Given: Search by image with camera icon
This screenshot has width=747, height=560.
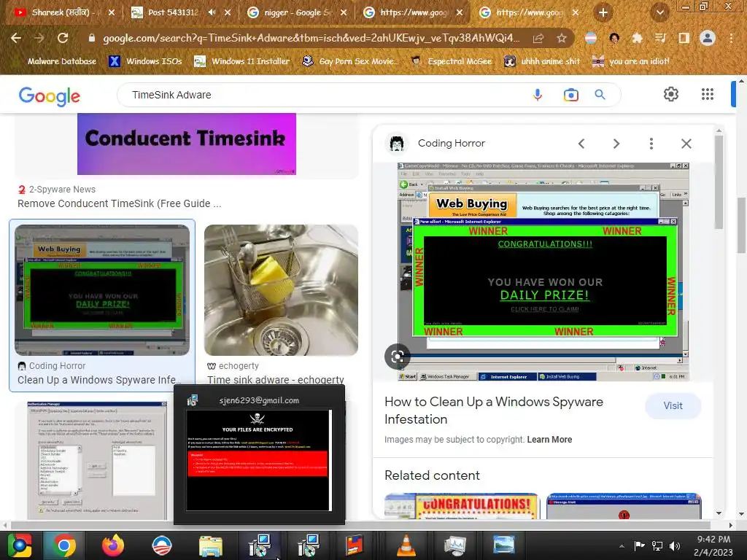Looking at the screenshot, I should (x=570, y=95).
